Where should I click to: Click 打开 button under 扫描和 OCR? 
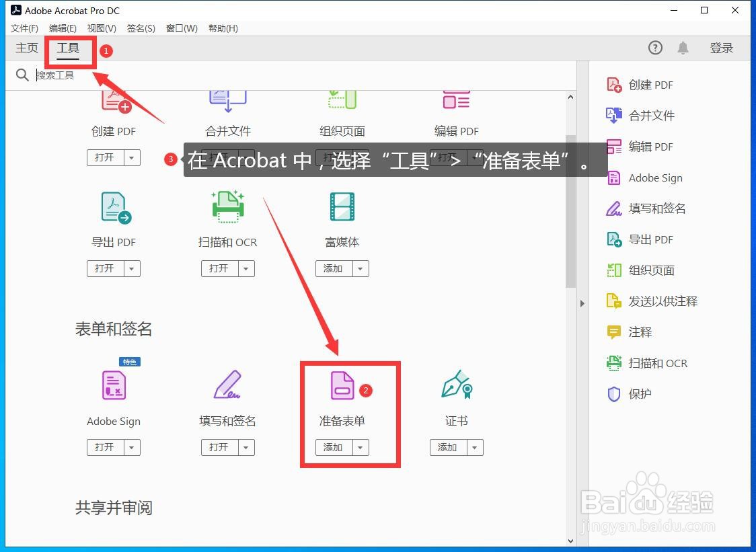(219, 268)
